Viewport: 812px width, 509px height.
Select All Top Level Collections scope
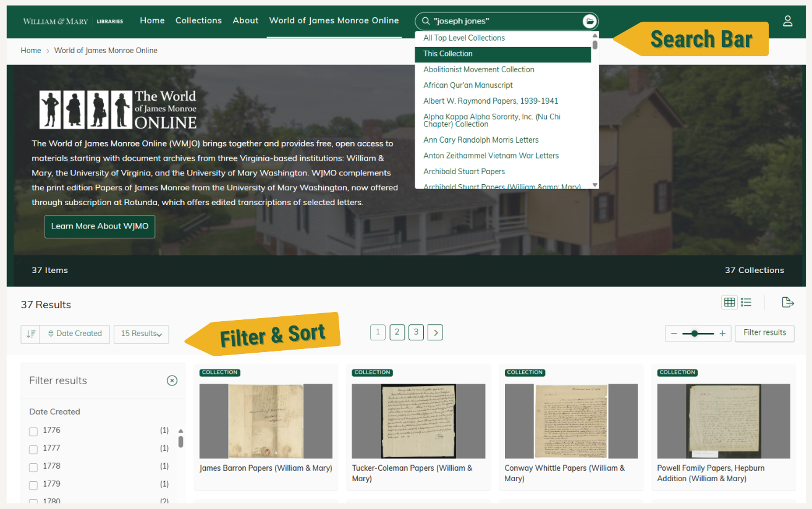(465, 38)
